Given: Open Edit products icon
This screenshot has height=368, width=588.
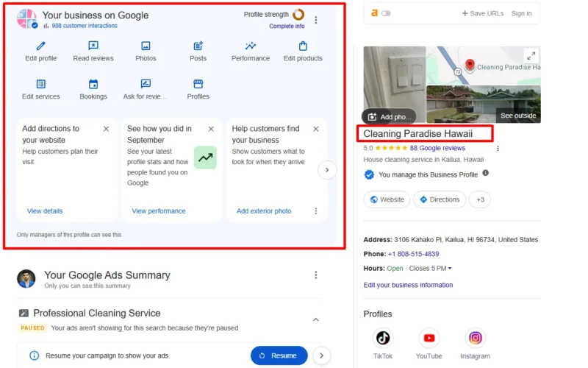Looking at the screenshot, I should pos(303,46).
